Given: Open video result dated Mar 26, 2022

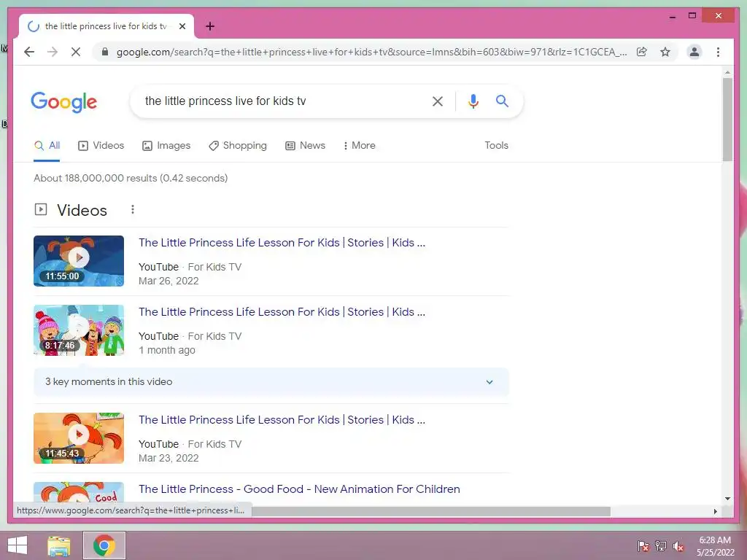Looking at the screenshot, I should coord(282,242).
